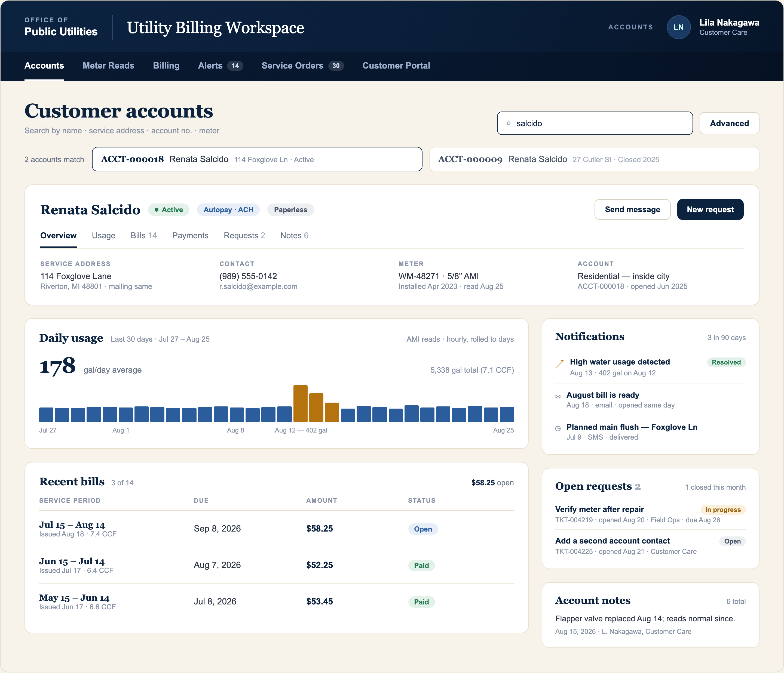Click the August bill envelope icon
This screenshot has height=673, width=784.
(558, 397)
